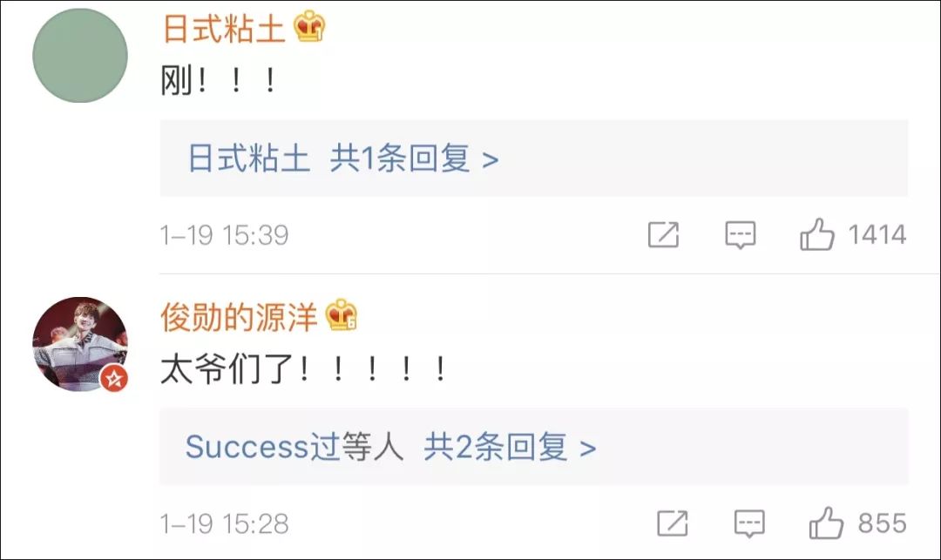Open the 日式粘土 user profile name
The image size is (941, 560).
pos(223,29)
